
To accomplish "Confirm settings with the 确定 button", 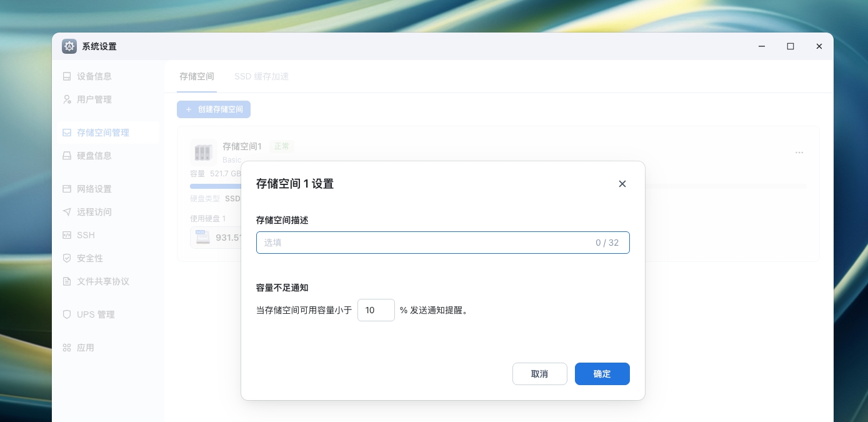I will [602, 374].
